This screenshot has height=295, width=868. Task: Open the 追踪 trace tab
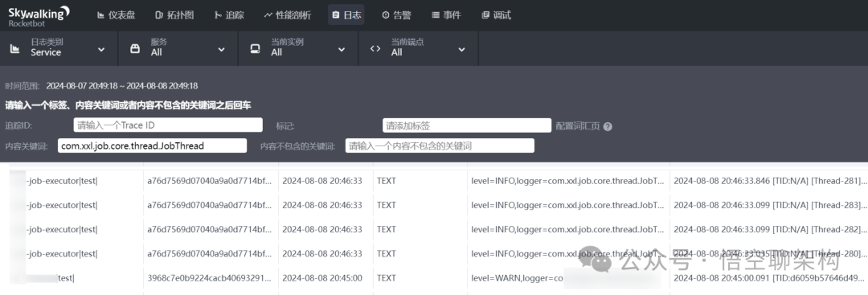point(229,15)
